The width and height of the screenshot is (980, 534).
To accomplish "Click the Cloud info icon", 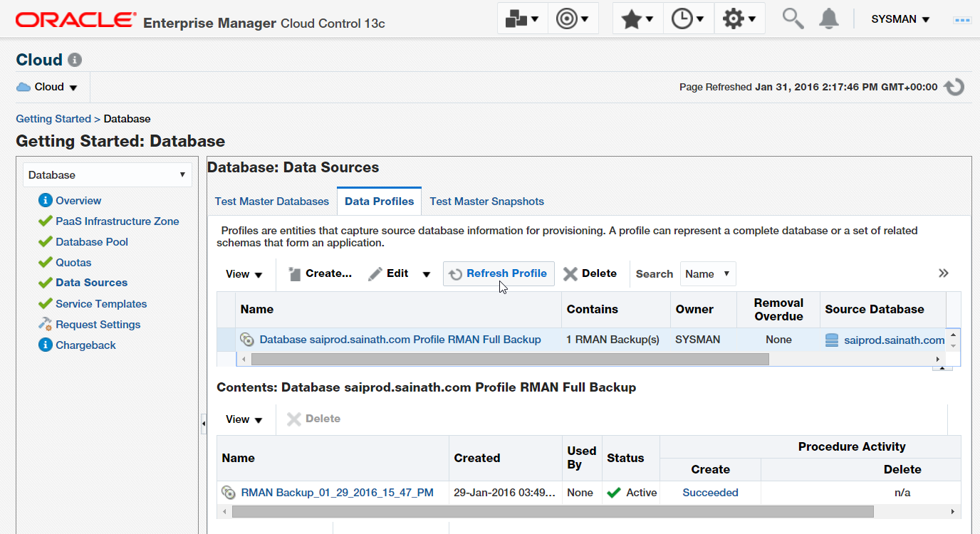I will 75,61.
